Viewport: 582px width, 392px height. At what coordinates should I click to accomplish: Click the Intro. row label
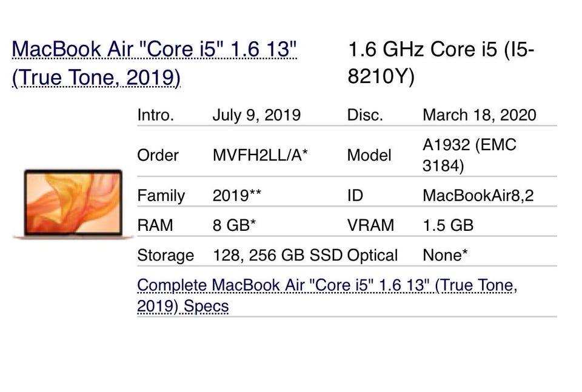tap(156, 115)
